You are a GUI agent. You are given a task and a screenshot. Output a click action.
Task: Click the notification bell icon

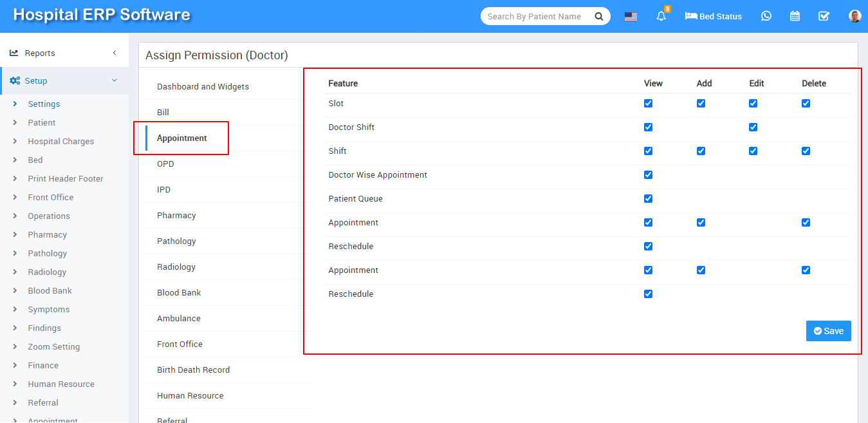coord(661,17)
